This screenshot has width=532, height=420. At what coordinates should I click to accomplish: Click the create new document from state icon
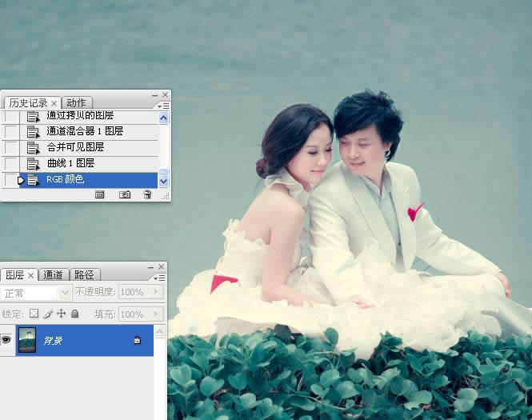(100, 194)
